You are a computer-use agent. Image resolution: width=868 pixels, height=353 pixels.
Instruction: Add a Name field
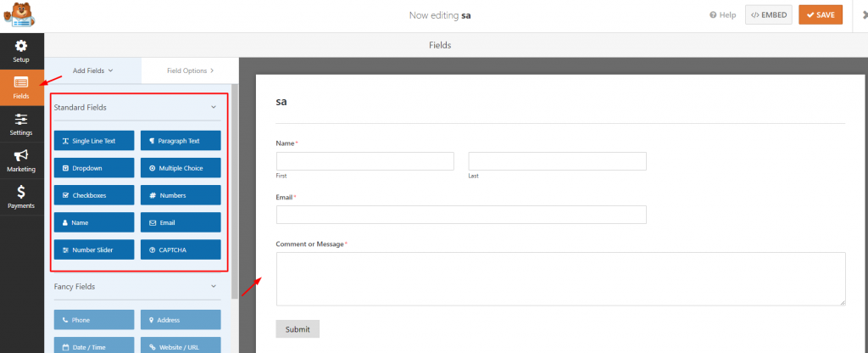click(94, 222)
